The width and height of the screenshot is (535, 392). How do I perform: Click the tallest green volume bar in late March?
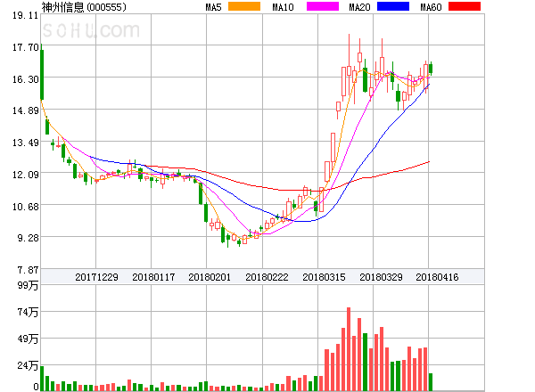point(365,362)
